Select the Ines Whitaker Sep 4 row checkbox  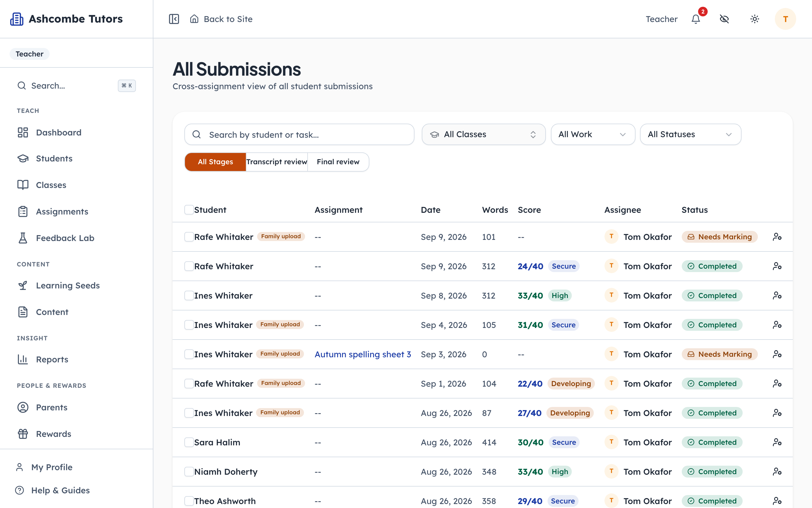189,325
